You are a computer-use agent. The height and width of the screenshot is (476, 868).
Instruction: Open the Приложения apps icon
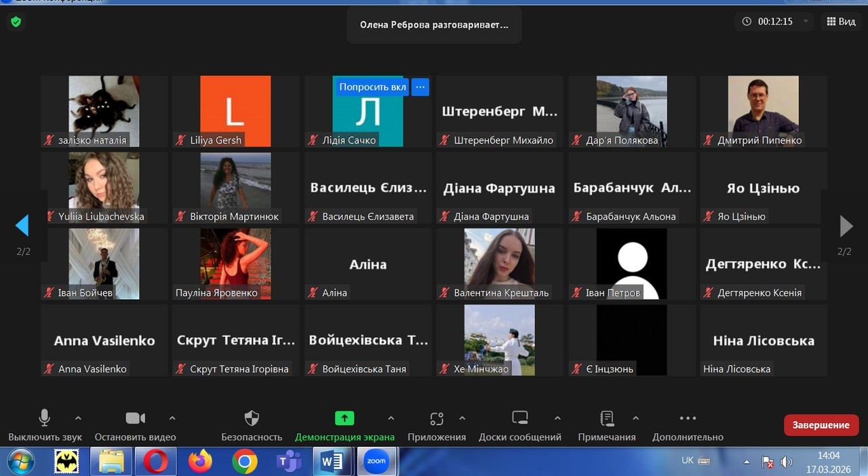click(437, 418)
